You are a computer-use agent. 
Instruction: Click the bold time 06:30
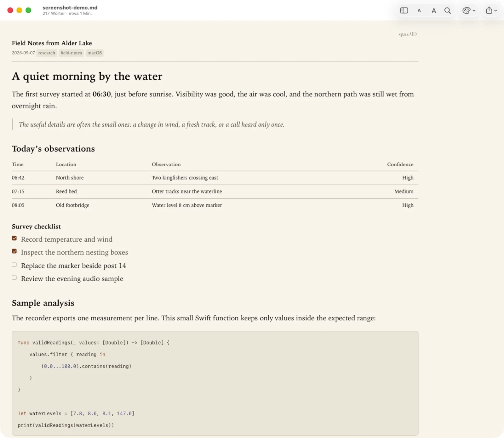[x=102, y=94]
